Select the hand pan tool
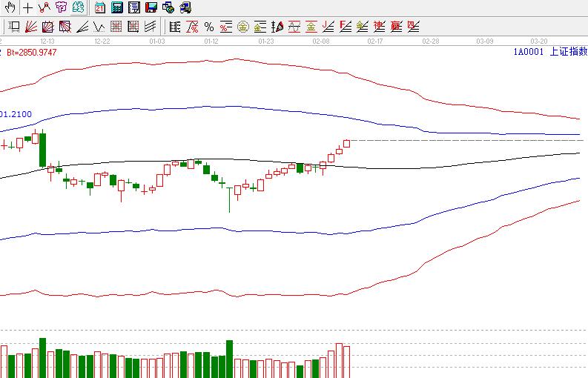Image resolution: width=588 pixels, height=378 pixels. (10, 8)
